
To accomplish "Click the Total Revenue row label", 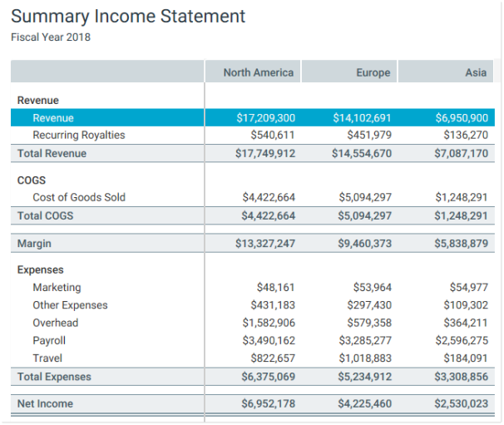I will point(52,154).
